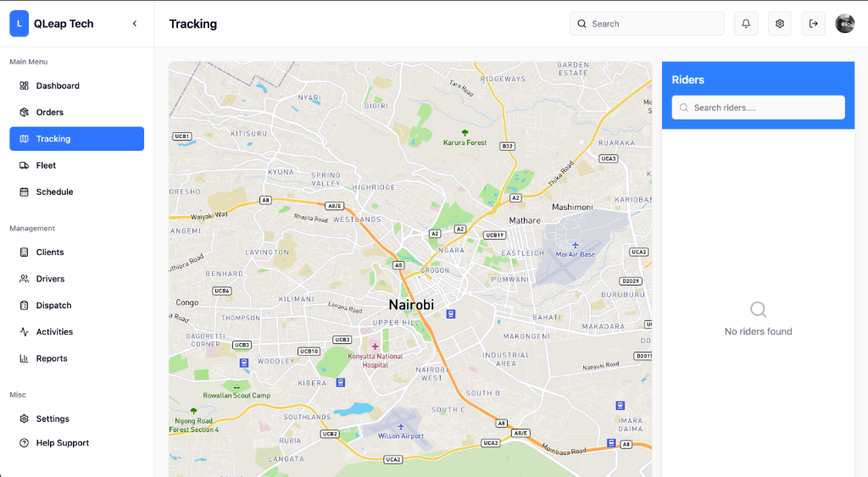Screen dimensions: 868x477
Task: Go to the Orders page
Action: click(x=49, y=112)
